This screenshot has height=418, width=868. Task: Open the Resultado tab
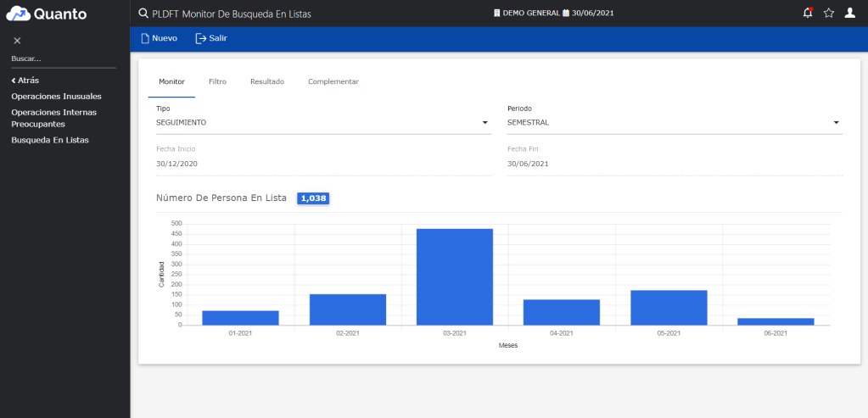[x=266, y=81]
